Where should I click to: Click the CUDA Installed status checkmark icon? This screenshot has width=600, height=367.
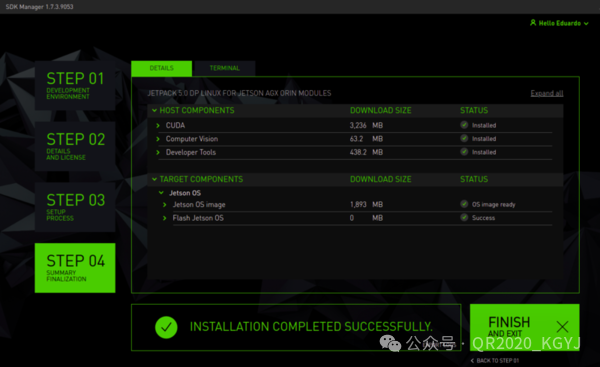464,125
